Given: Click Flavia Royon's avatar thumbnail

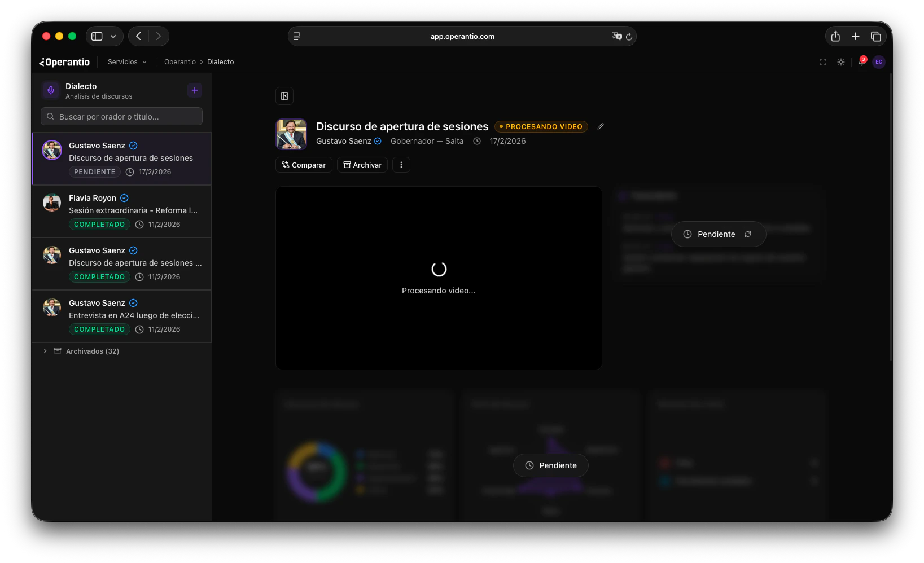Looking at the screenshot, I should (52, 203).
